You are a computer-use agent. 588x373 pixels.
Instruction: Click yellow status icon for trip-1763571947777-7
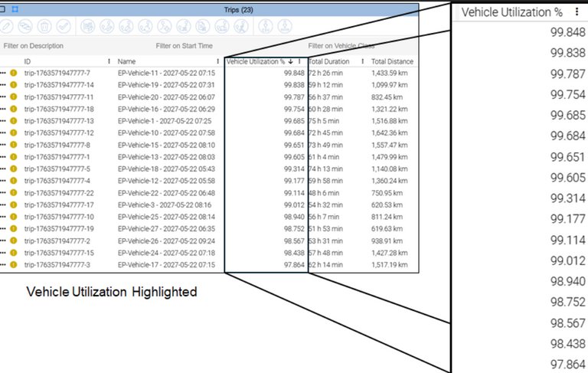(14, 73)
